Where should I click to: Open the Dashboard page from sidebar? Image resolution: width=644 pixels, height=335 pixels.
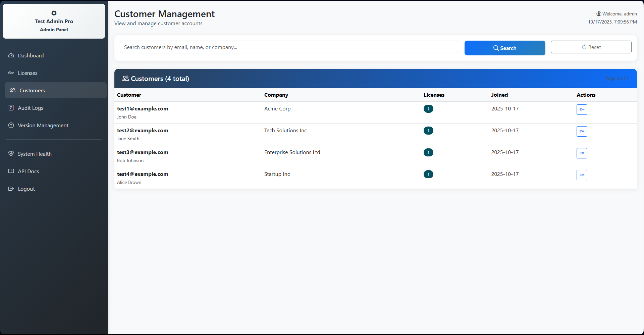pyautogui.click(x=31, y=55)
